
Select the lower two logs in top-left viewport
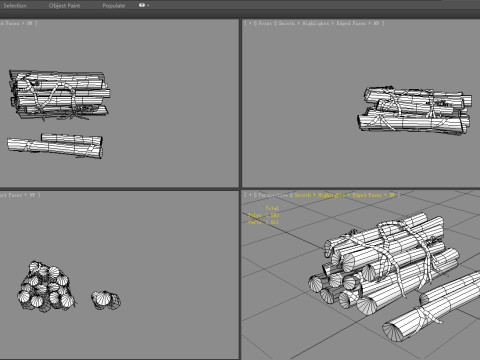click(x=55, y=146)
